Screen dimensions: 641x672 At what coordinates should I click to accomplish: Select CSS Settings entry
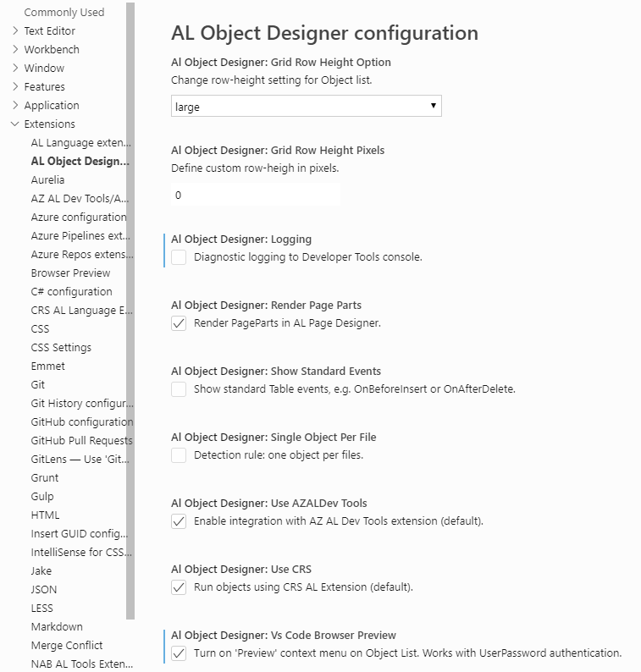coord(61,347)
